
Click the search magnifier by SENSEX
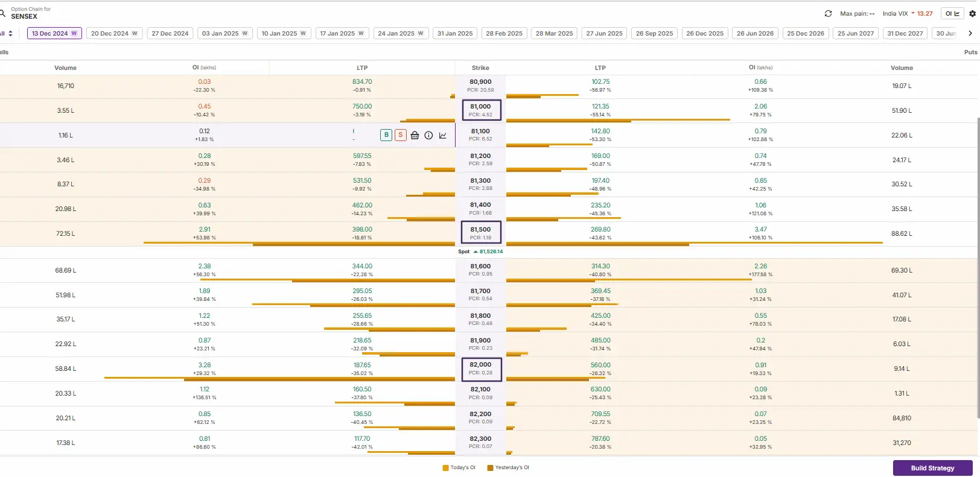click(2, 13)
